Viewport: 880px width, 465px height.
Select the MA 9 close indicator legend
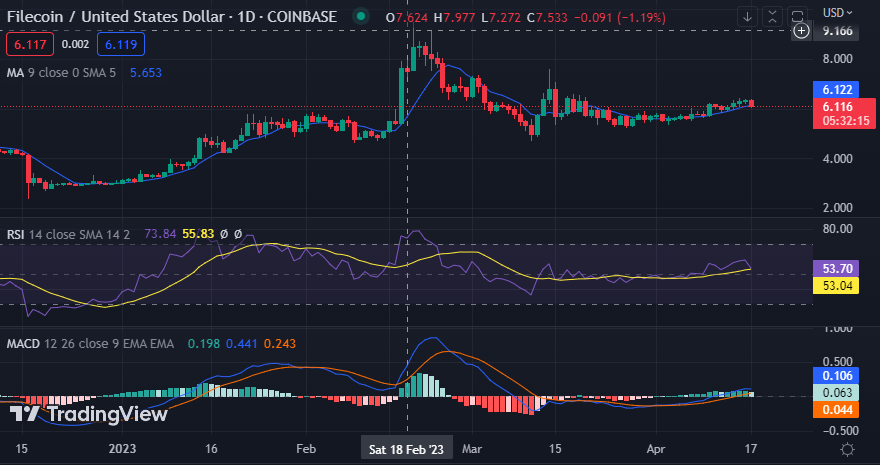pos(61,72)
